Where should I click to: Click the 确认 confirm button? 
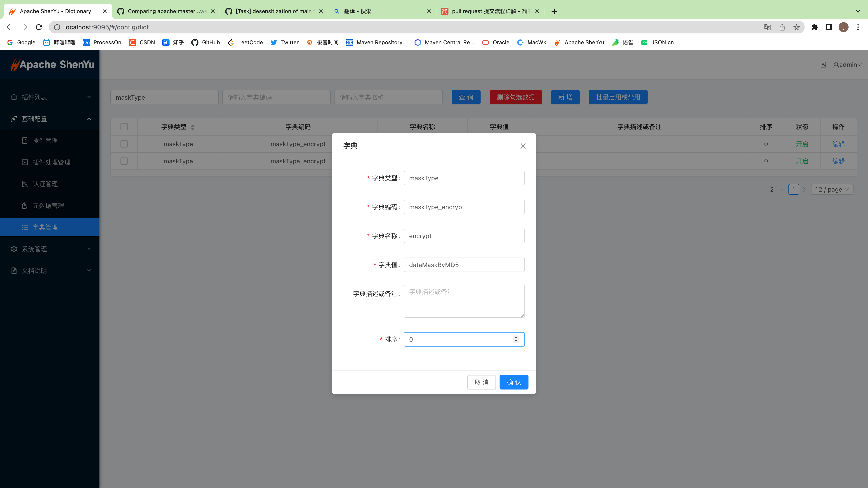[514, 382]
